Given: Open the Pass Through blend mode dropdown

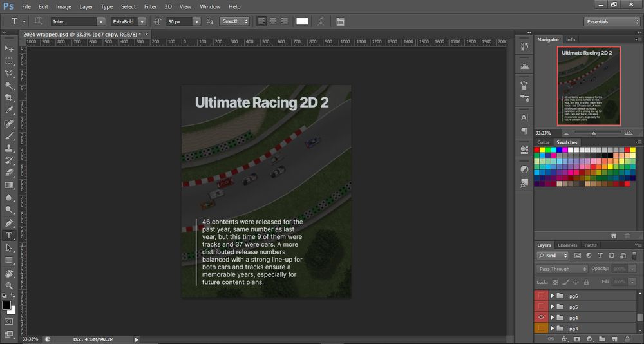Looking at the screenshot, I should [562, 269].
